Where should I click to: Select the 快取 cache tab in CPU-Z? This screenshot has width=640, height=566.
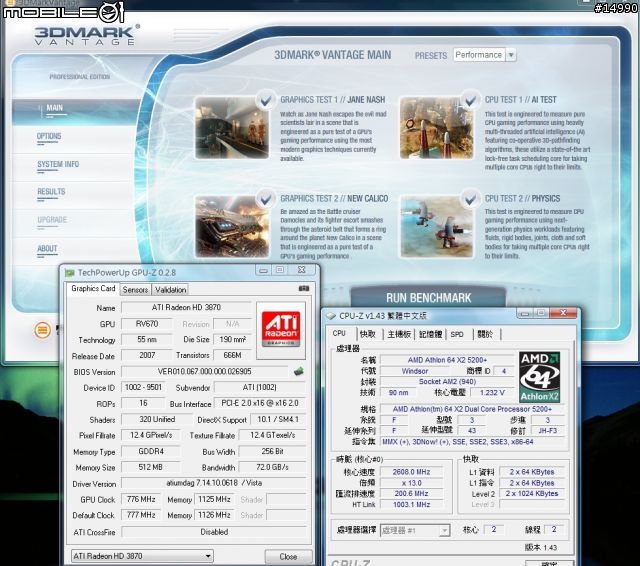click(368, 334)
